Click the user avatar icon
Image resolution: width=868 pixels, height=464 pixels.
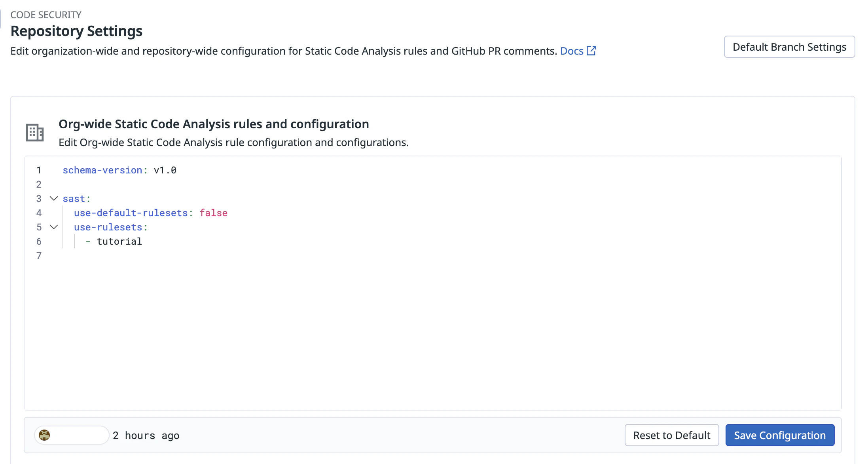click(44, 435)
